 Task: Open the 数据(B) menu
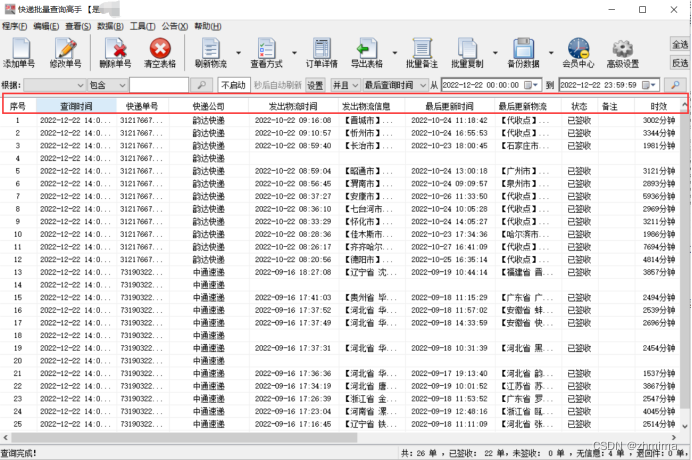[x=110, y=26]
